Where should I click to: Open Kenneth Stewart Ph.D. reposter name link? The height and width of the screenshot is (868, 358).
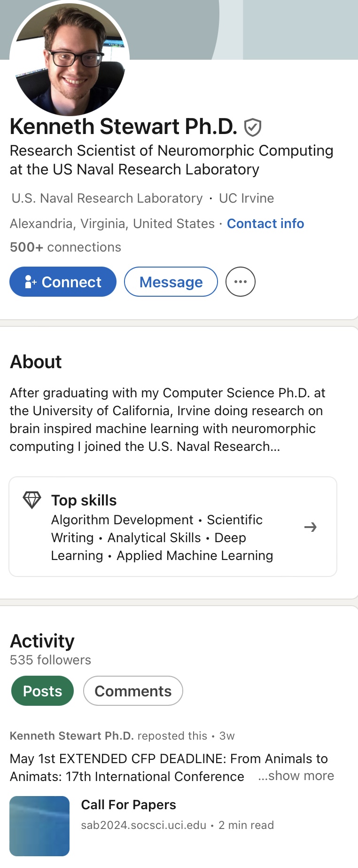72,735
